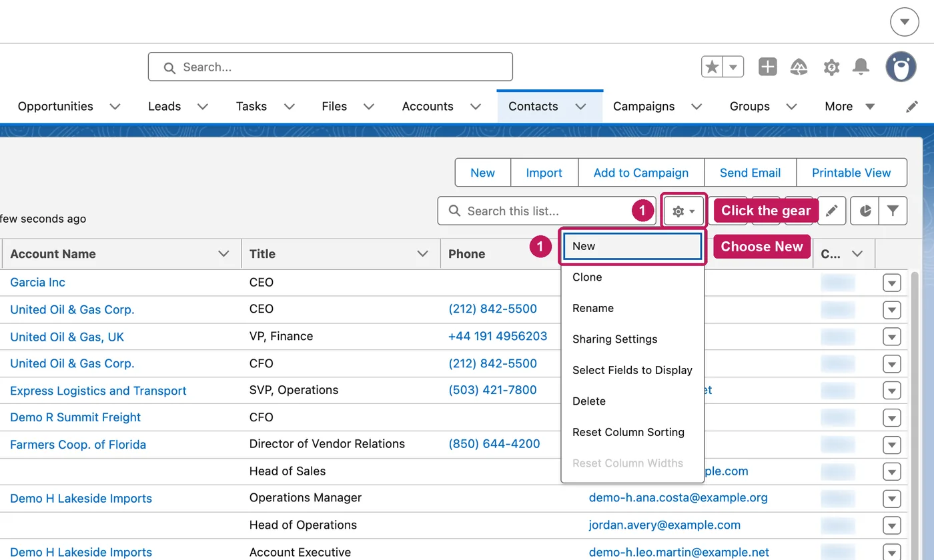Screen dimensions: 934x560
Task: Choose Rename from the menu
Action: (x=632, y=308)
